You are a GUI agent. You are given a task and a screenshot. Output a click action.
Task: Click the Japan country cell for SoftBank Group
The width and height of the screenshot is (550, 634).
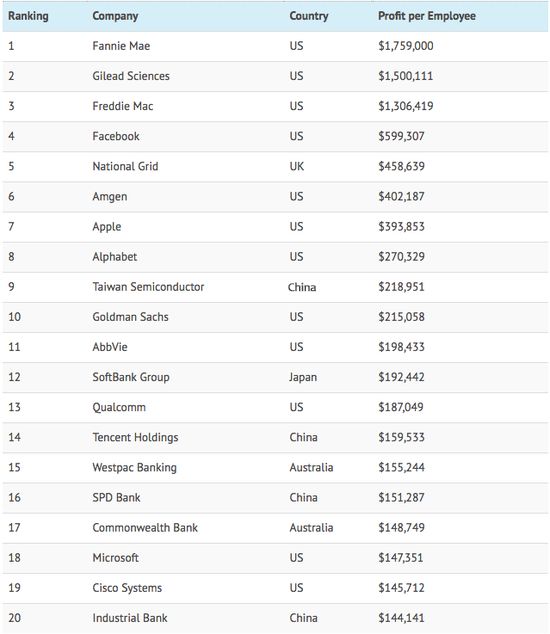coord(303,377)
